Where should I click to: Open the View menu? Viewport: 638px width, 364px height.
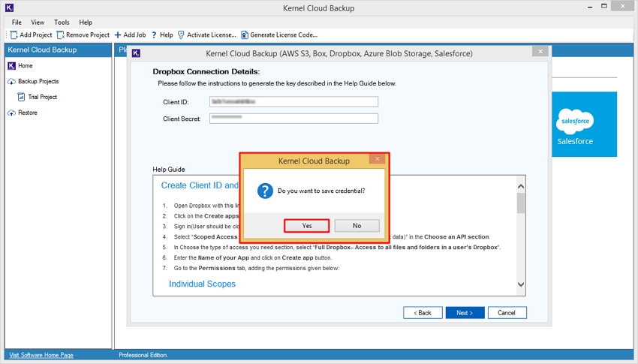38,23
